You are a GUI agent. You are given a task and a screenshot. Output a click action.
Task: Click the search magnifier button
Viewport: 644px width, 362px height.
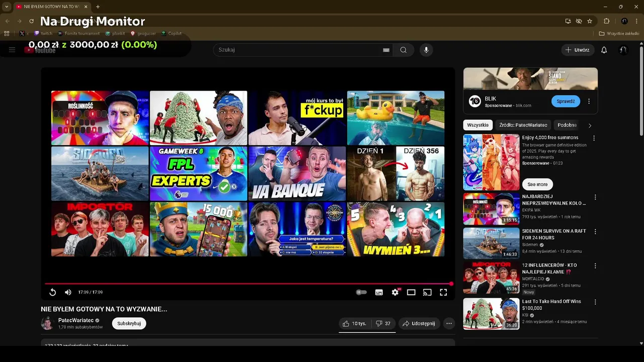404,50
